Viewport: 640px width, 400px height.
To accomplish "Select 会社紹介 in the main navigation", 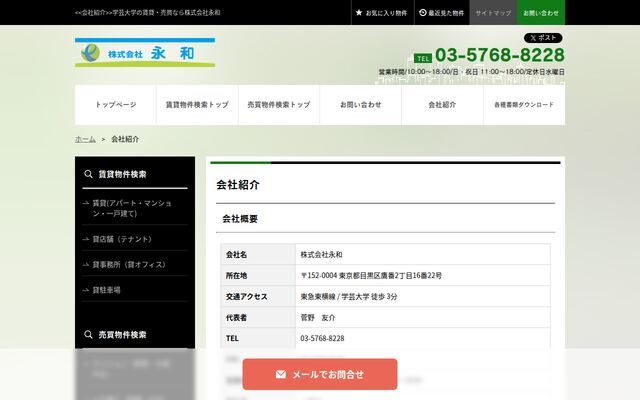I will coord(442,105).
